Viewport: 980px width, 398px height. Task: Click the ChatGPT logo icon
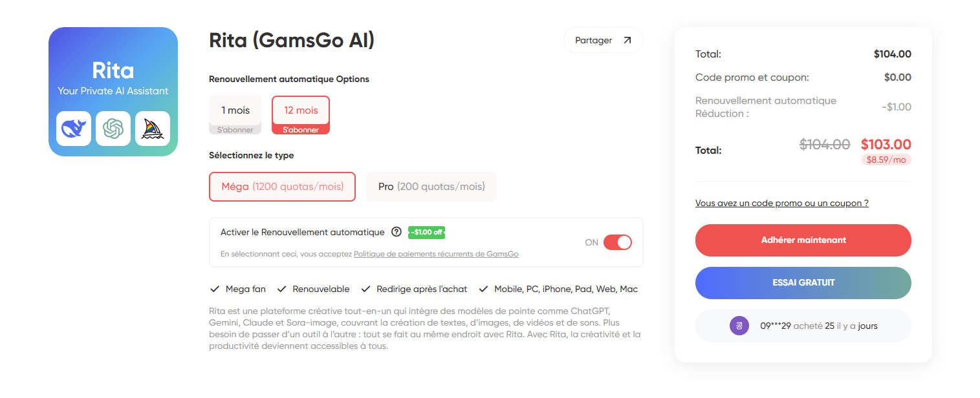(113, 129)
